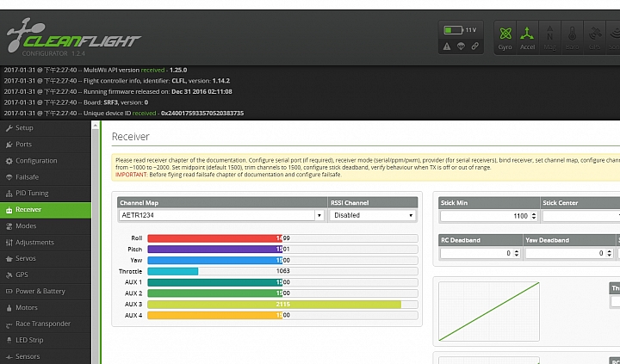Click the Roll channel bar
Image resolution: width=620 pixels, height=364 pixels.
click(282, 238)
